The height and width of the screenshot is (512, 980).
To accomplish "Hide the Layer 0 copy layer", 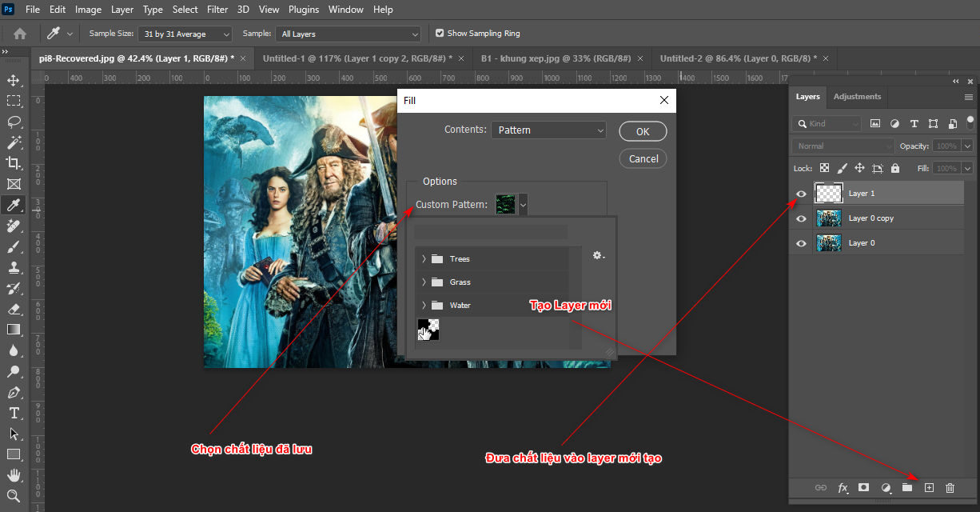I will click(801, 218).
